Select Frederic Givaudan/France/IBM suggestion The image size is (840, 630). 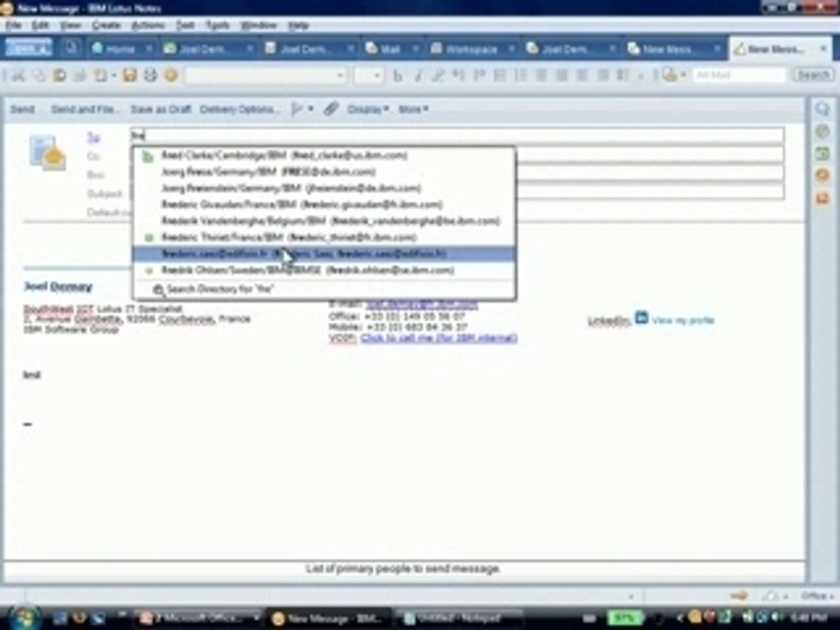[324, 205]
